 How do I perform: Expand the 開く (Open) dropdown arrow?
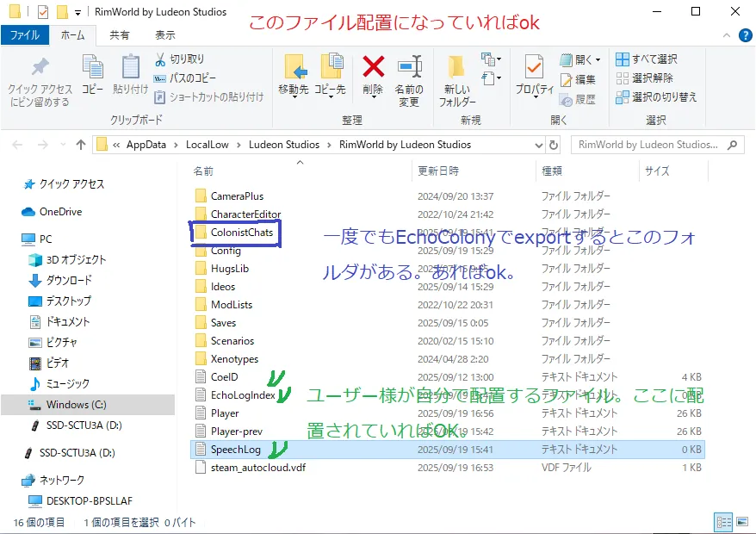click(599, 60)
